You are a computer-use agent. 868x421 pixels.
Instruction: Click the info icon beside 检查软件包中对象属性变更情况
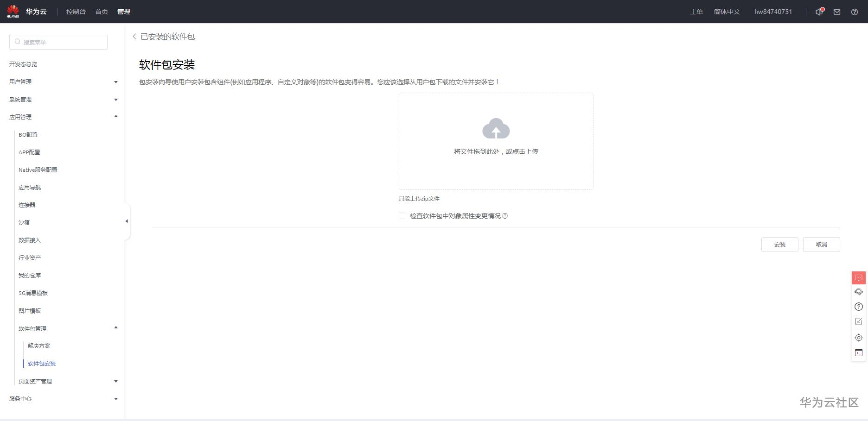(x=505, y=216)
